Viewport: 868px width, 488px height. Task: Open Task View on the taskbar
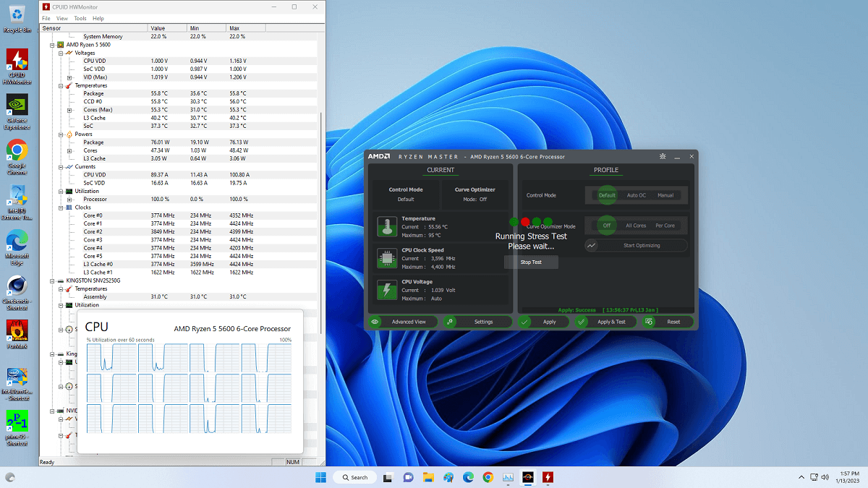click(388, 477)
